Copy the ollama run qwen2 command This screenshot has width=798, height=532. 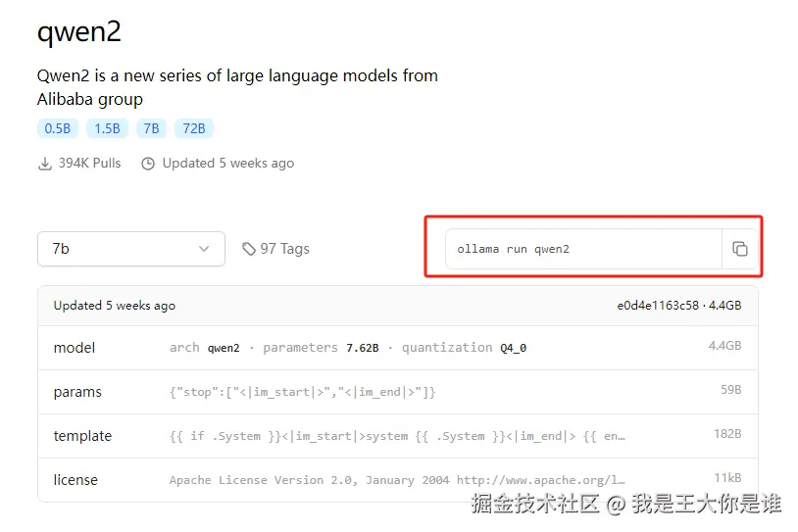click(x=739, y=249)
